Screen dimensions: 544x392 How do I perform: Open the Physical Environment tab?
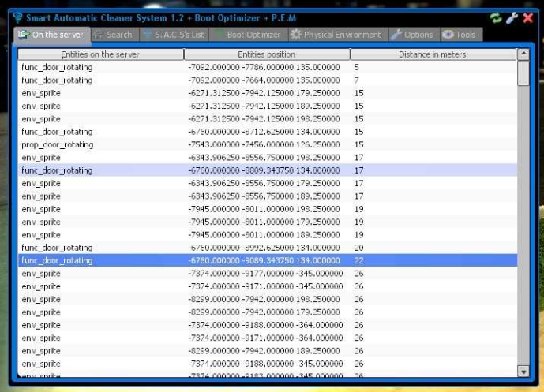click(338, 35)
